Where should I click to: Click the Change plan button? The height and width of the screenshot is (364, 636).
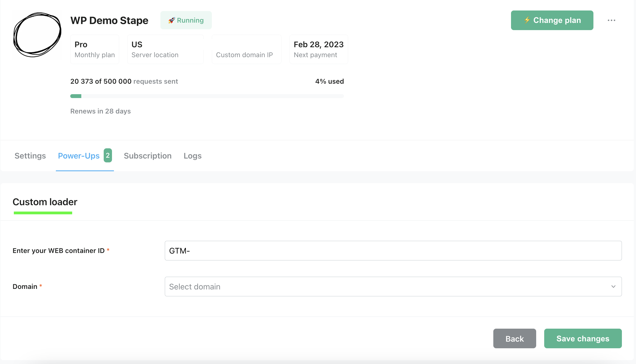pos(552,20)
